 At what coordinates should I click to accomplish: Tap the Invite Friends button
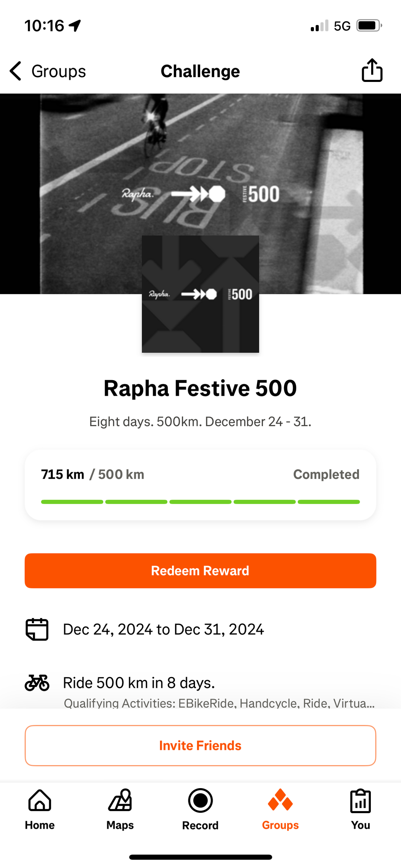(200, 745)
